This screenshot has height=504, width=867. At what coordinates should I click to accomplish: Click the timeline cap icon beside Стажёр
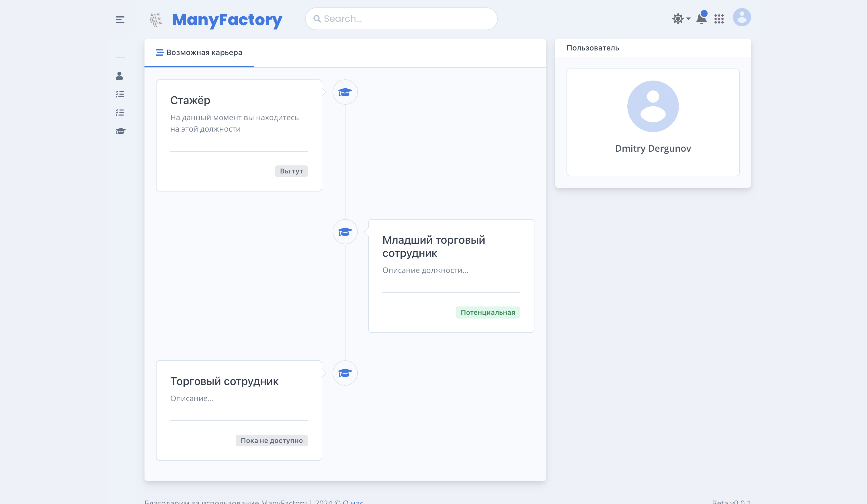pyautogui.click(x=345, y=92)
